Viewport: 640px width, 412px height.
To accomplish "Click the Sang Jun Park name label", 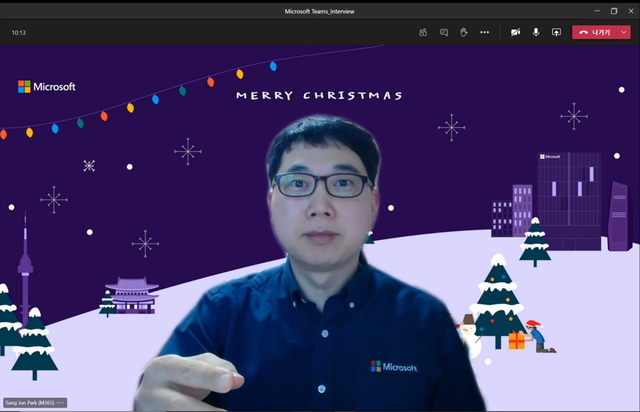I will [x=29, y=403].
